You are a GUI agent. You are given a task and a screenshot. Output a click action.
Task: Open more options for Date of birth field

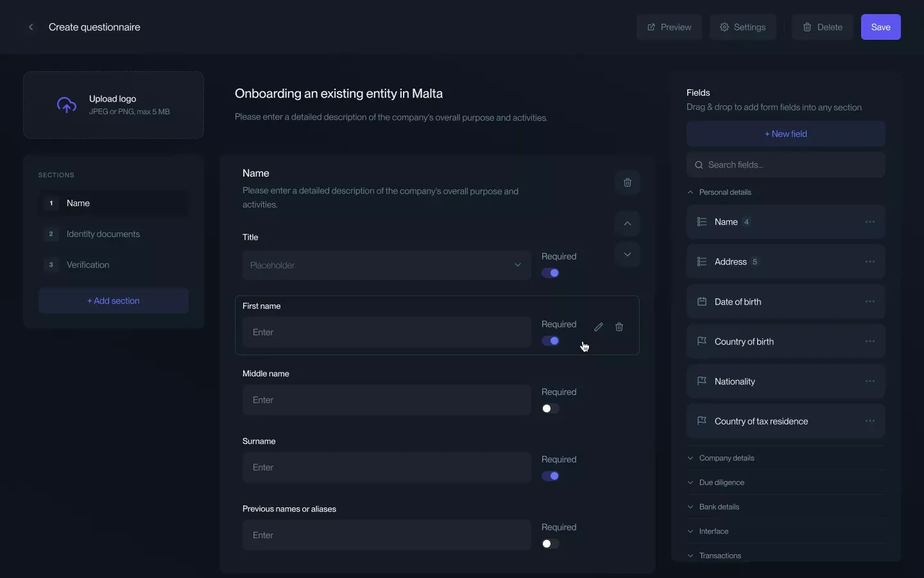[x=870, y=302]
